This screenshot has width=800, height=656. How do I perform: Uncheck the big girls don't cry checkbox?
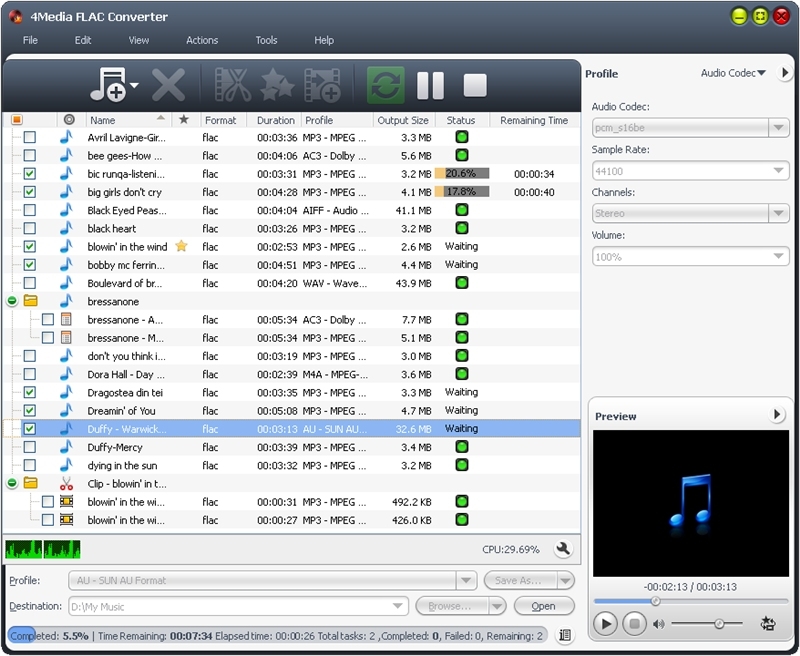click(x=30, y=192)
